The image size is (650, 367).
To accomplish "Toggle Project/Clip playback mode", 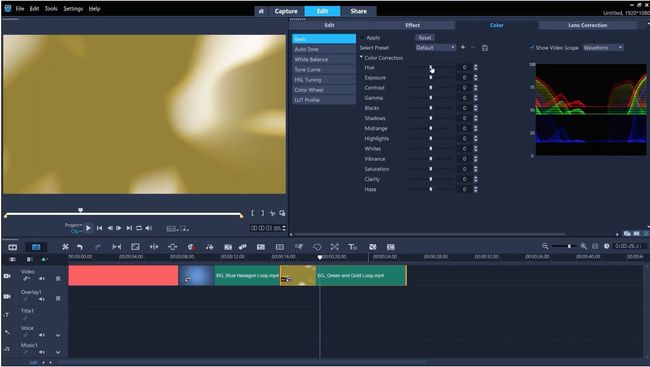I will [x=74, y=228].
